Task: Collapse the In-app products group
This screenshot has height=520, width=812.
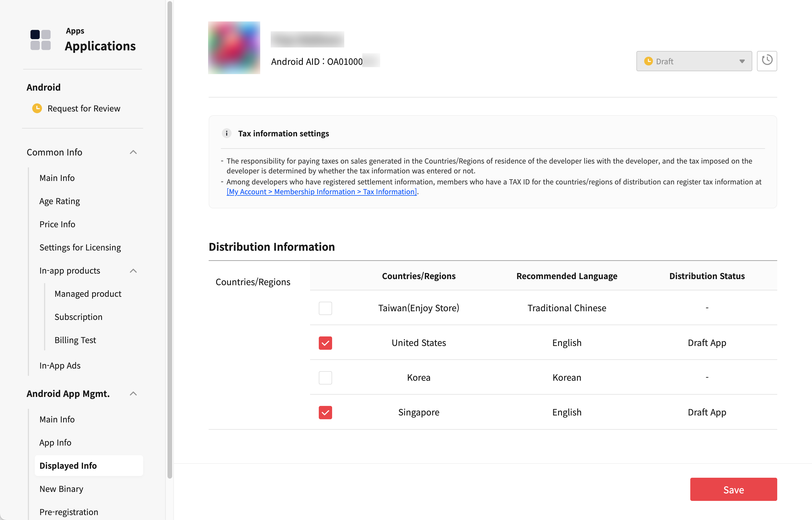Action: point(133,271)
